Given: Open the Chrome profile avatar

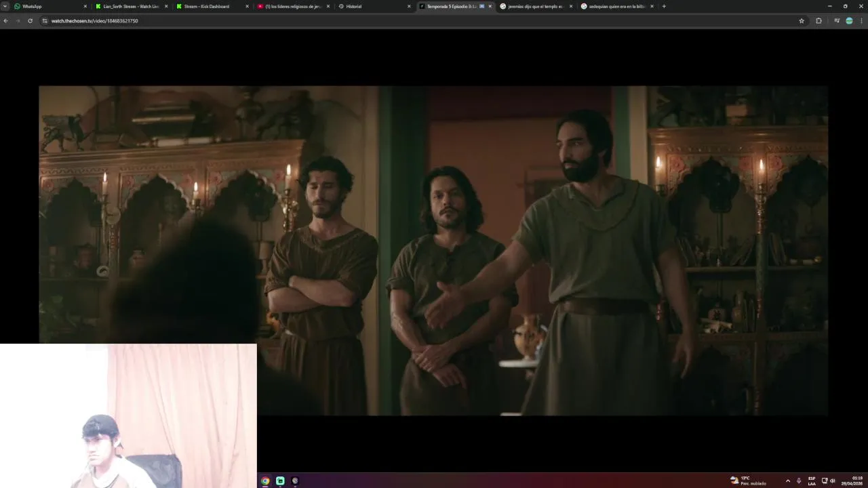Looking at the screenshot, I should click(849, 21).
